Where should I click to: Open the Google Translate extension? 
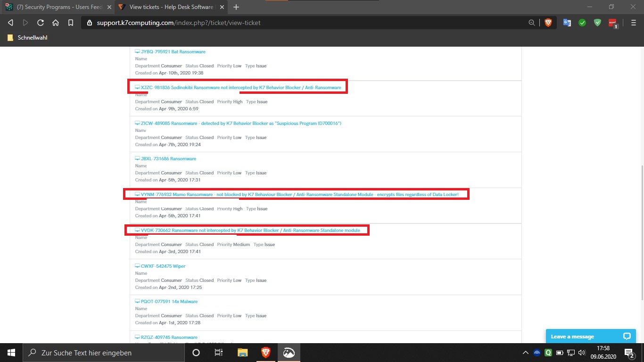(567, 23)
